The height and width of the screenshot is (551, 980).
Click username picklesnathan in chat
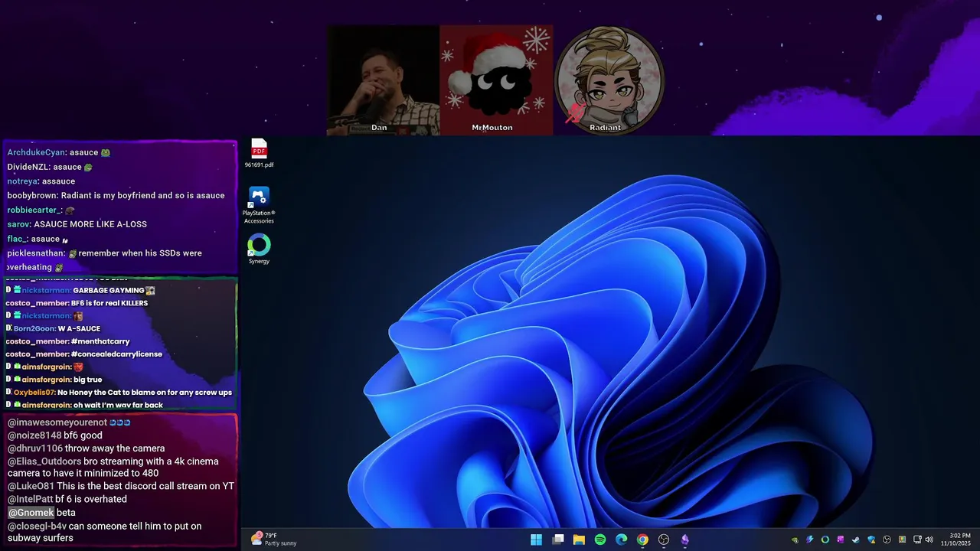(35, 253)
